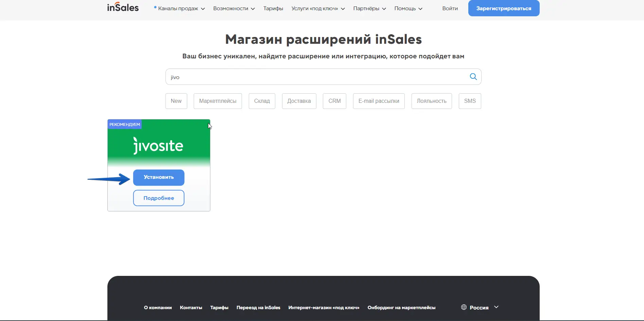Click the Войти link
The image size is (644, 321).
(450, 8)
